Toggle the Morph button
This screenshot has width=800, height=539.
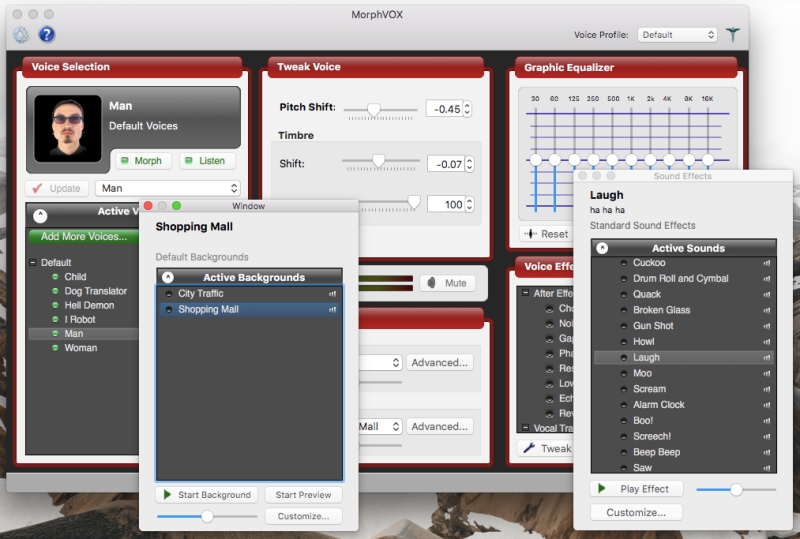(x=141, y=161)
